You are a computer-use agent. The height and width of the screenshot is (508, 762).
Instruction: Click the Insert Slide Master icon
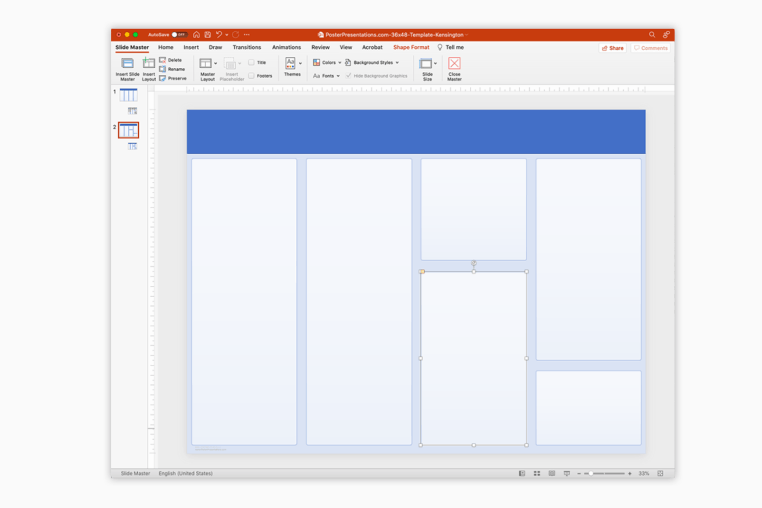(x=127, y=64)
